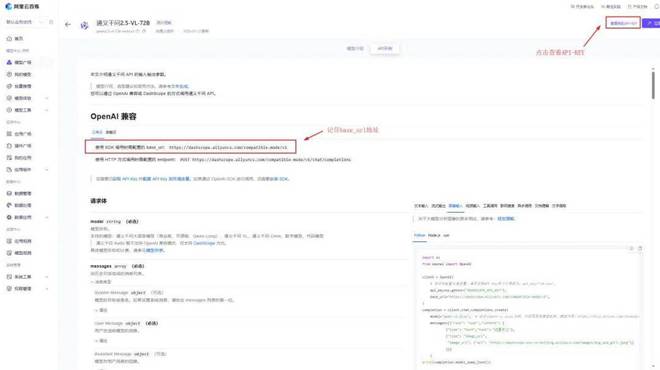Viewport: 660px width, 370px height.
Task: Open the 安装 SDK link
Action: (x=279, y=179)
